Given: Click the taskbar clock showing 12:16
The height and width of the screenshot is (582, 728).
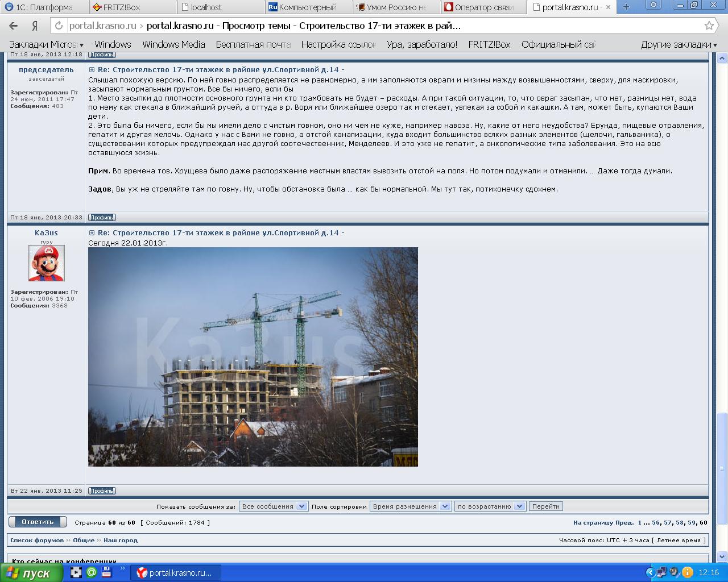Looking at the screenshot, I should click(709, 573).
